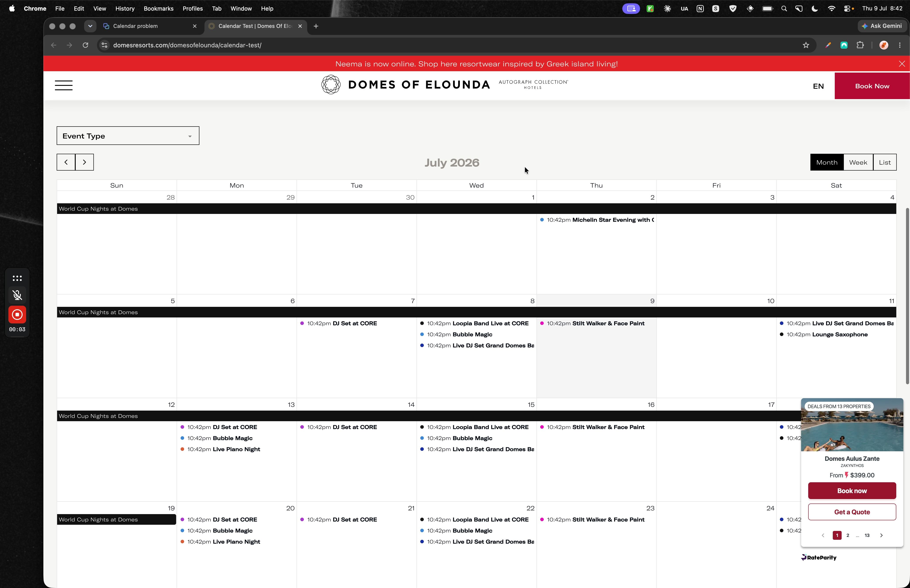The image size is (910, 588).
Task: Switch calendar to Month view
Action: [827, 162]
